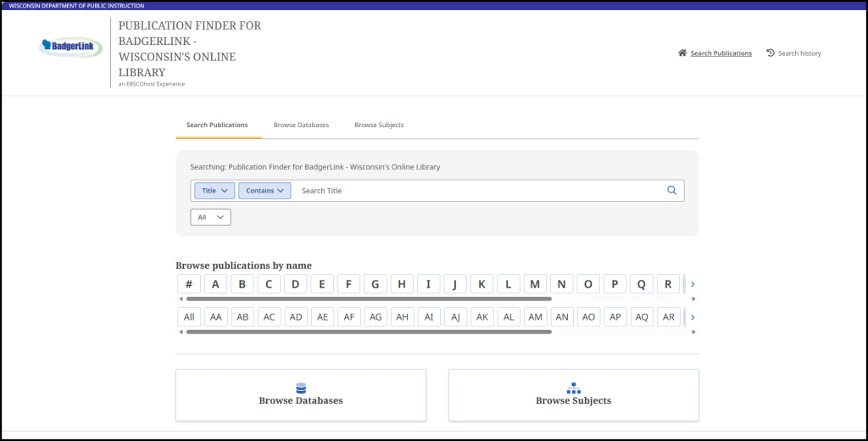Image resolution: width=868 pixels, height=441 pixels.
Task: Pick the AH prefix button
Action: (x=403, y=317)
